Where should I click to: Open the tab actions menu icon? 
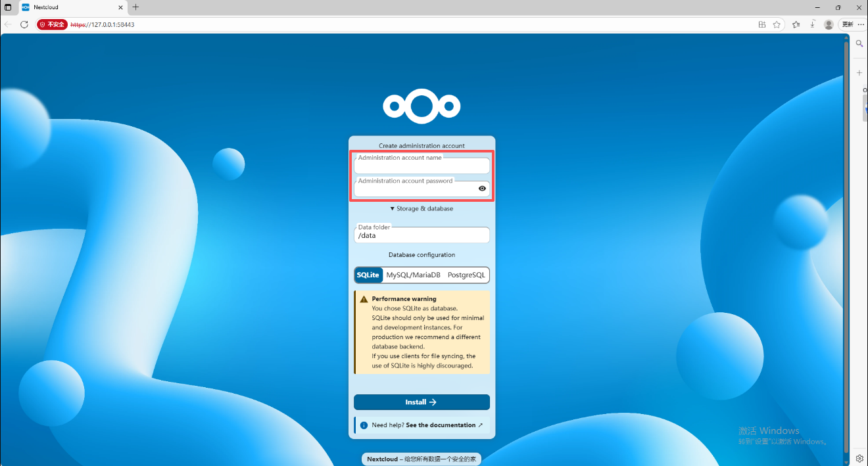tap(8, 7)
